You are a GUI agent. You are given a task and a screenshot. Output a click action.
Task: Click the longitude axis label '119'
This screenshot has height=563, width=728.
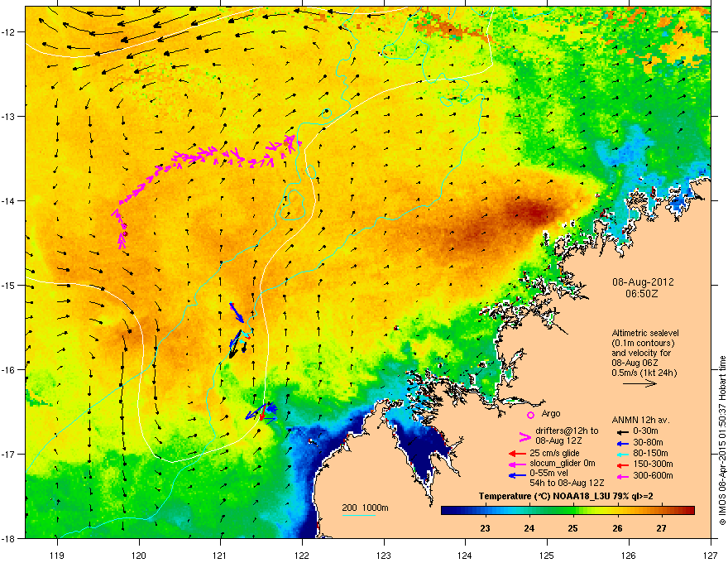[57, 555]
